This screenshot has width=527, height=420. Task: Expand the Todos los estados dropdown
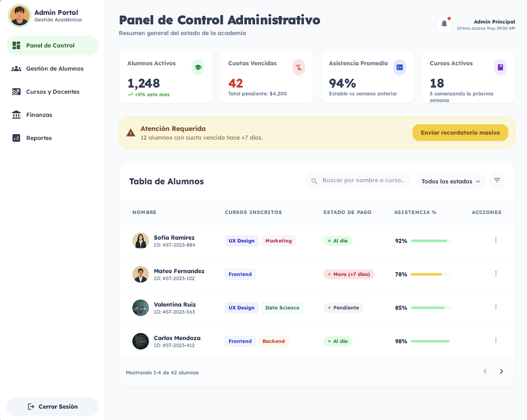pyautogui.click(x=451, y=181)
